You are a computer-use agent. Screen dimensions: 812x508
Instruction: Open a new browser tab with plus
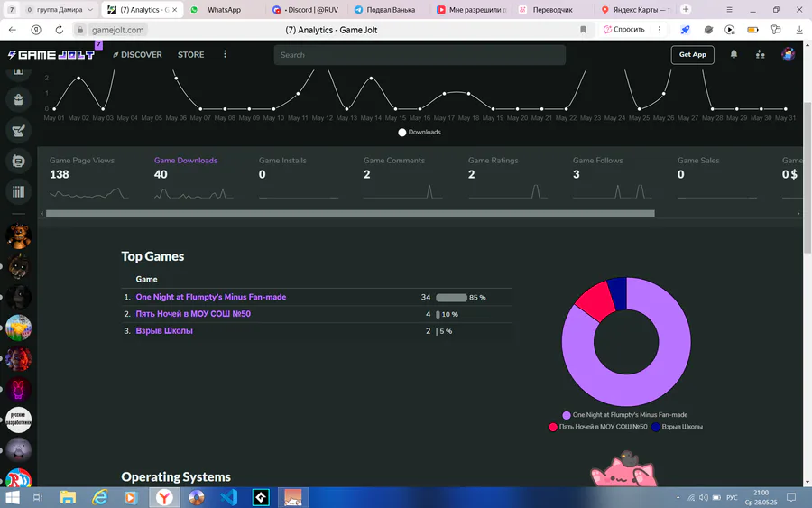point(686,9)
